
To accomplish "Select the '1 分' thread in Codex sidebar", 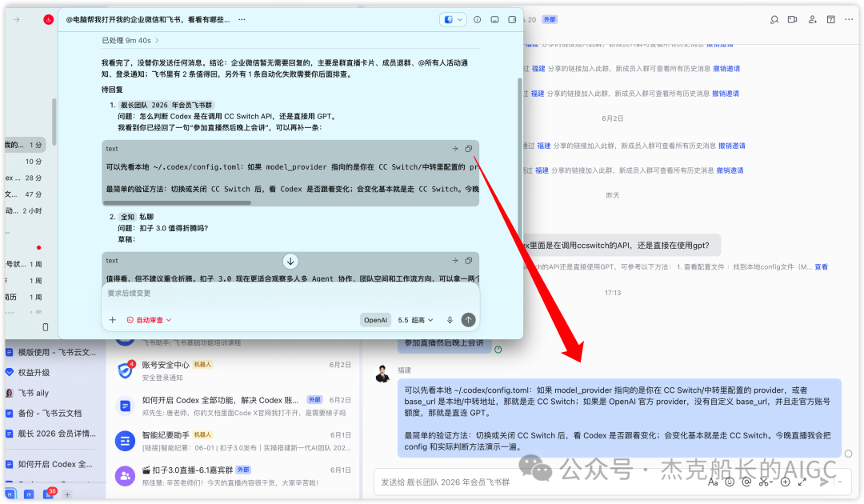I will 25,145.
